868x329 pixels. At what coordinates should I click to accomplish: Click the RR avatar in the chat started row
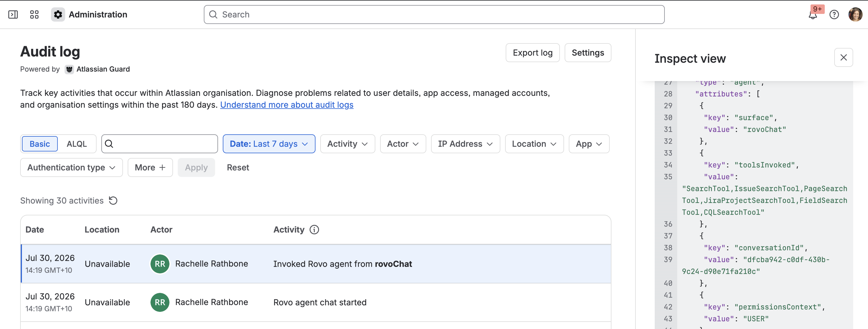pyautogui.click(x=160, y=302)
